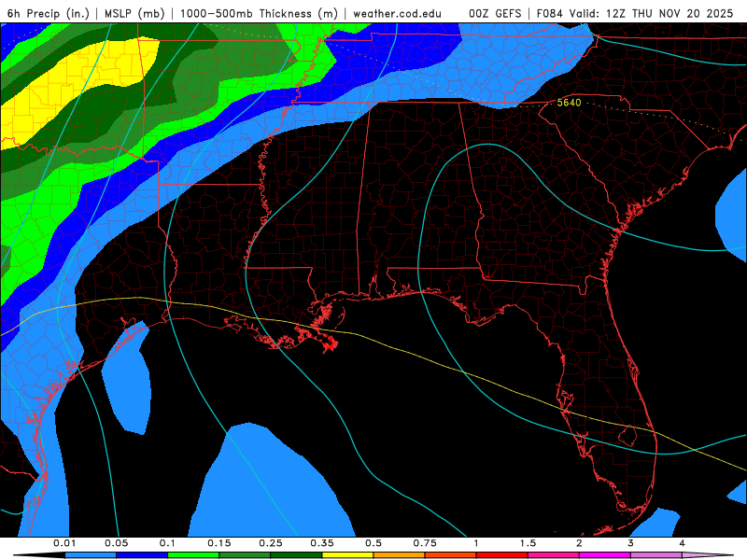Select the magenta 2–3 legend swatch

click(605, 555)
